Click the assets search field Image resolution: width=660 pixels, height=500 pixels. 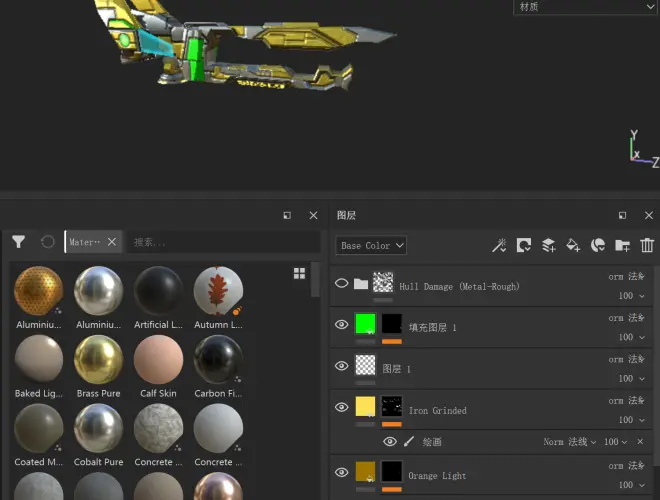pyautogui.click(x=223, y=242)
